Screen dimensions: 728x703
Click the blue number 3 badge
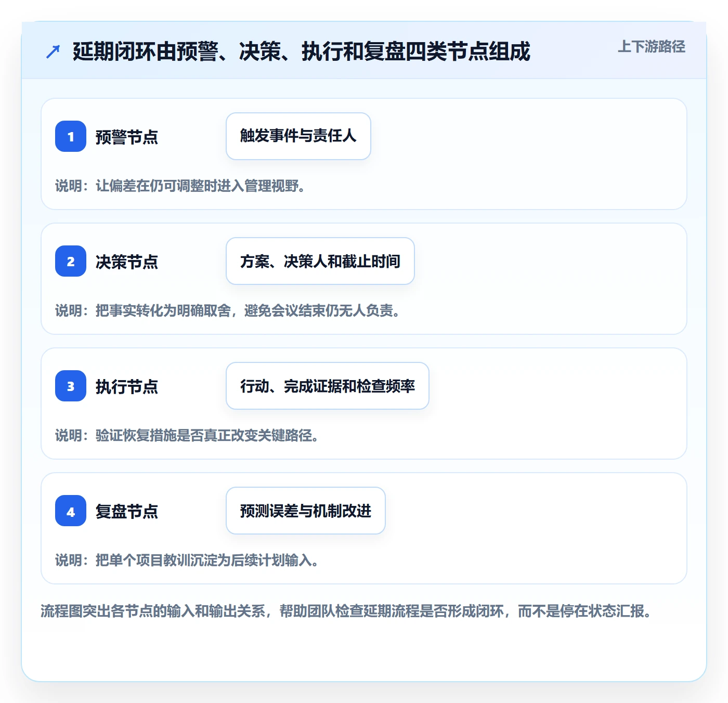pos(71,386)
